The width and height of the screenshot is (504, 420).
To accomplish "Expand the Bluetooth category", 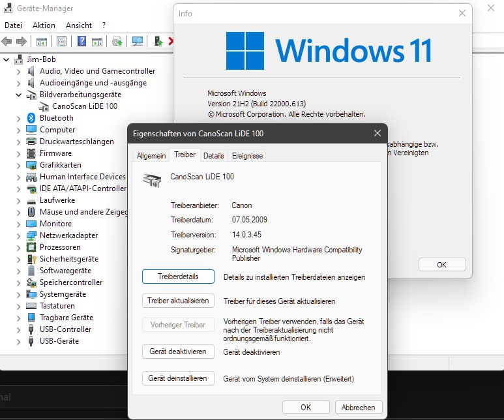I will 19,118.
